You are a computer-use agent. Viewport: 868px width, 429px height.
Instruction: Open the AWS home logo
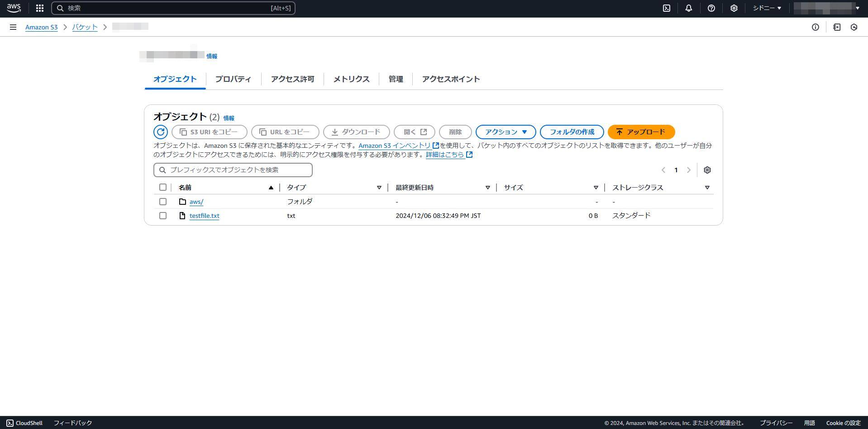click(14, 8)
